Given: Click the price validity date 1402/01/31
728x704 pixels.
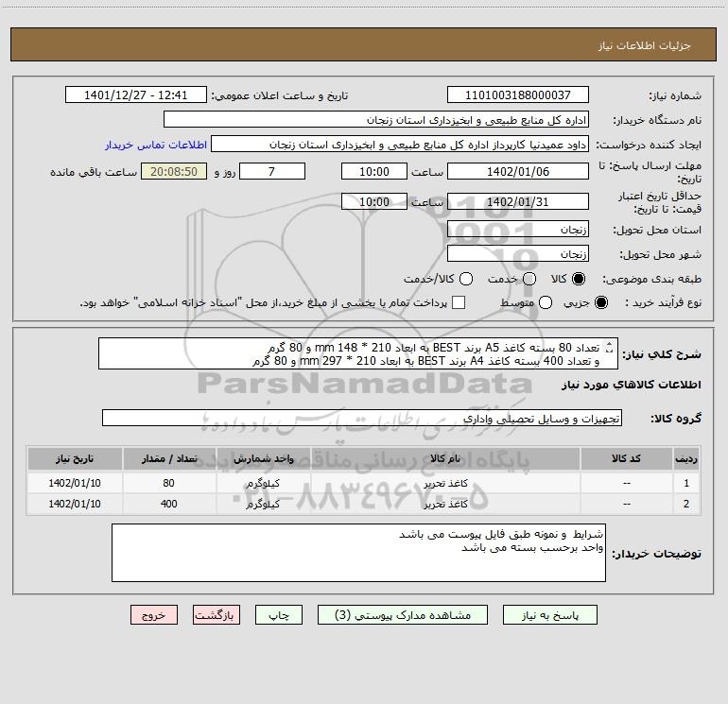Looking at the screenshot, I should pyautogui.click(x=518, y=201).
